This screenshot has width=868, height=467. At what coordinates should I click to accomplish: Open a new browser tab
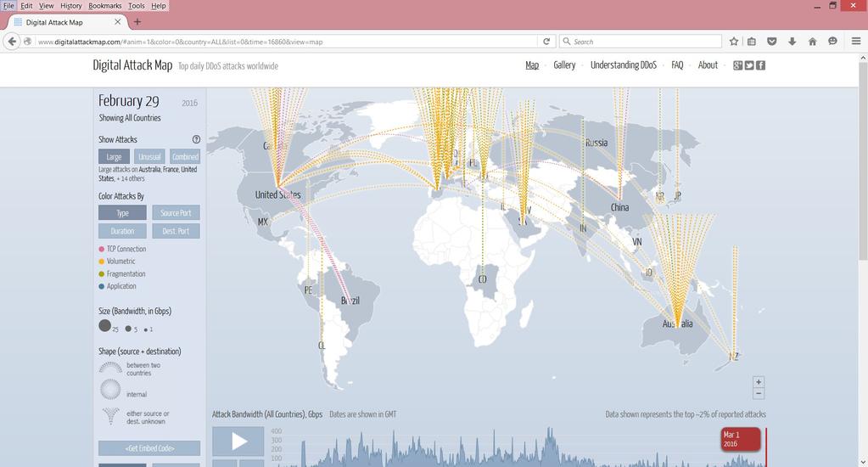coord(137,22)
